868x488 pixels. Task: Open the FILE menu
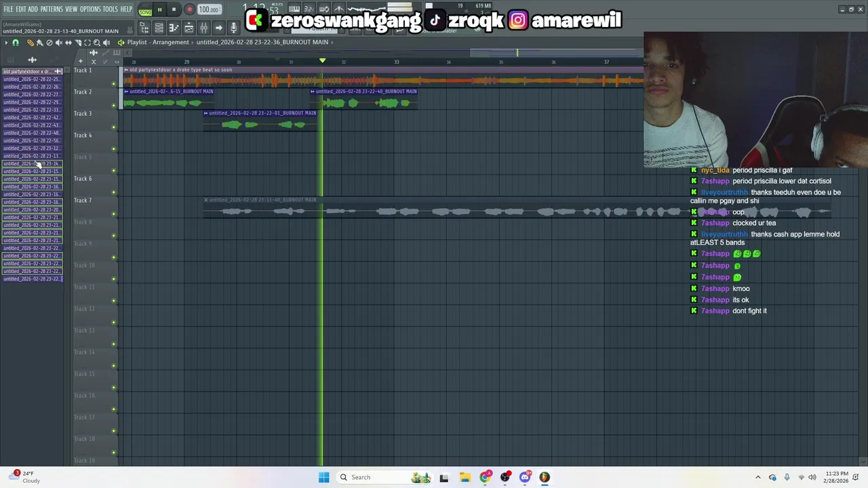click(8, 9)
